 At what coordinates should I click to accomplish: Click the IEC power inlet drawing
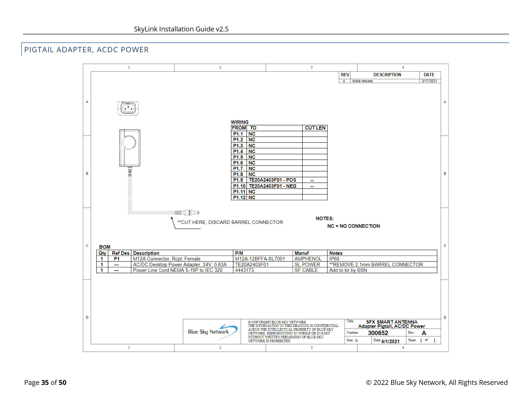tap(128, 108)
